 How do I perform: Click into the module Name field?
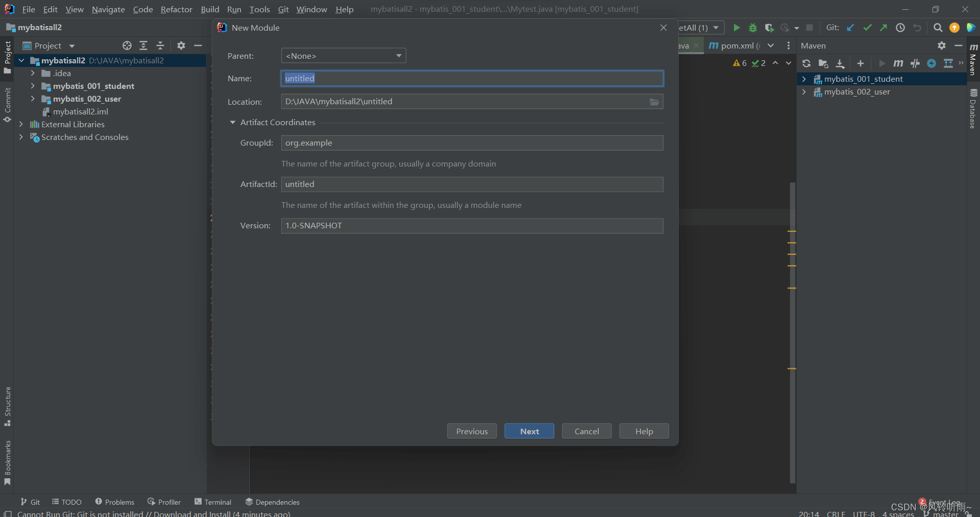pos(472,78)
